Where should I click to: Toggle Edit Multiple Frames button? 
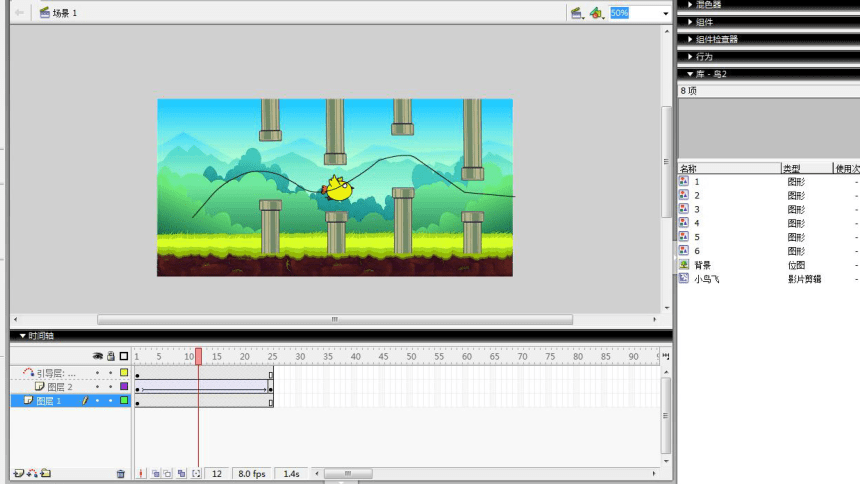pos(182,473)
